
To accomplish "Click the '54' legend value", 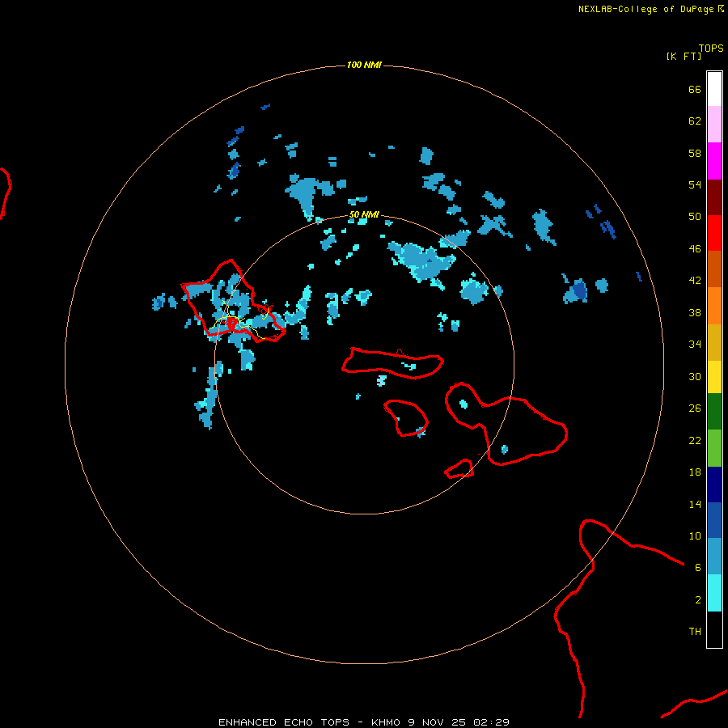I will tap(695, 184).
